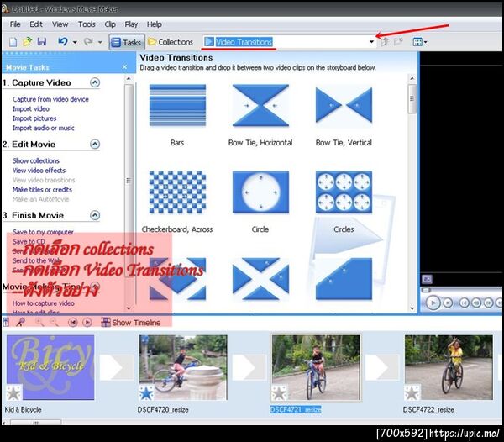
Task: Click Import audio or music link
Action: 44,129
